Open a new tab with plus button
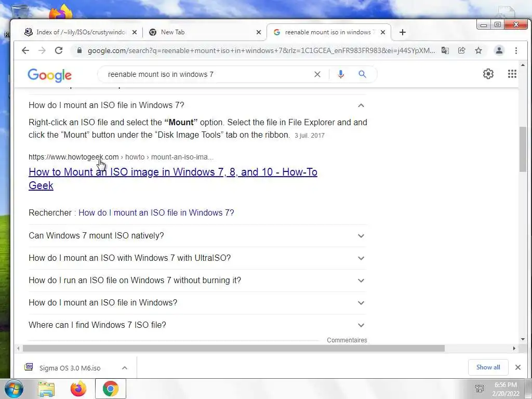Screen dimensions: 532x399 pos(403,32)
